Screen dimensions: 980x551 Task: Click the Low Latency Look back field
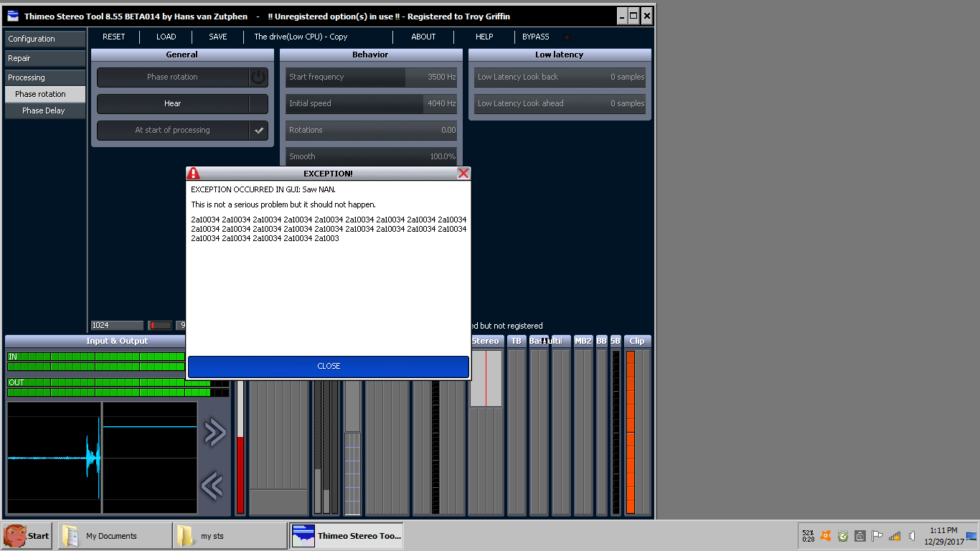click(560, 77)
